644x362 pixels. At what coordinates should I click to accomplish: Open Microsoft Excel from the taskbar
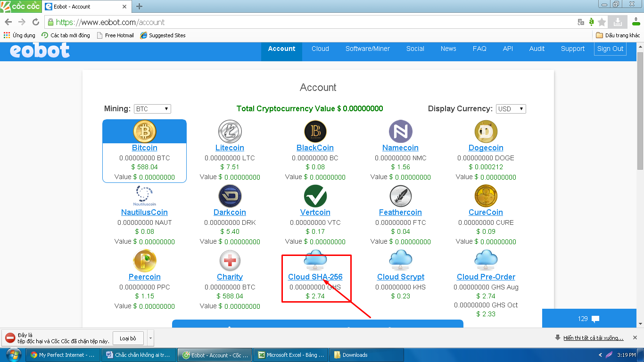[x=291, y=355]
